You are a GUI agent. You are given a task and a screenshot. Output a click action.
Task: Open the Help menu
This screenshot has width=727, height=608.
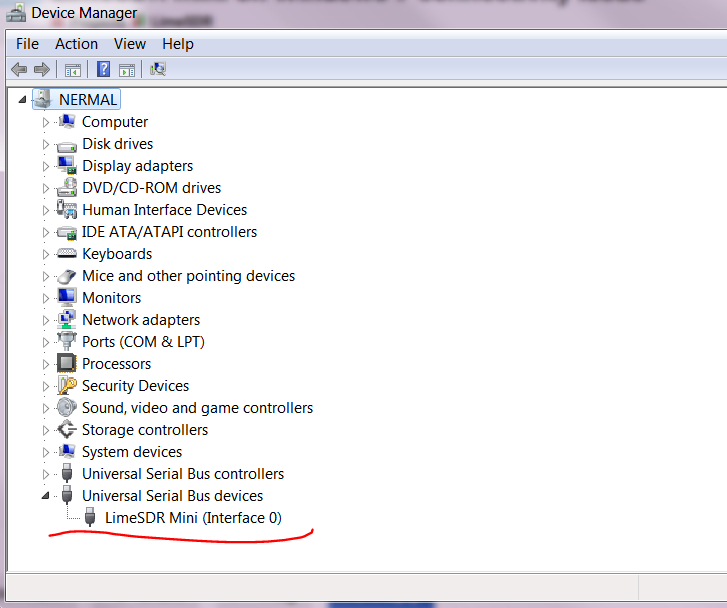pos(178,44)
